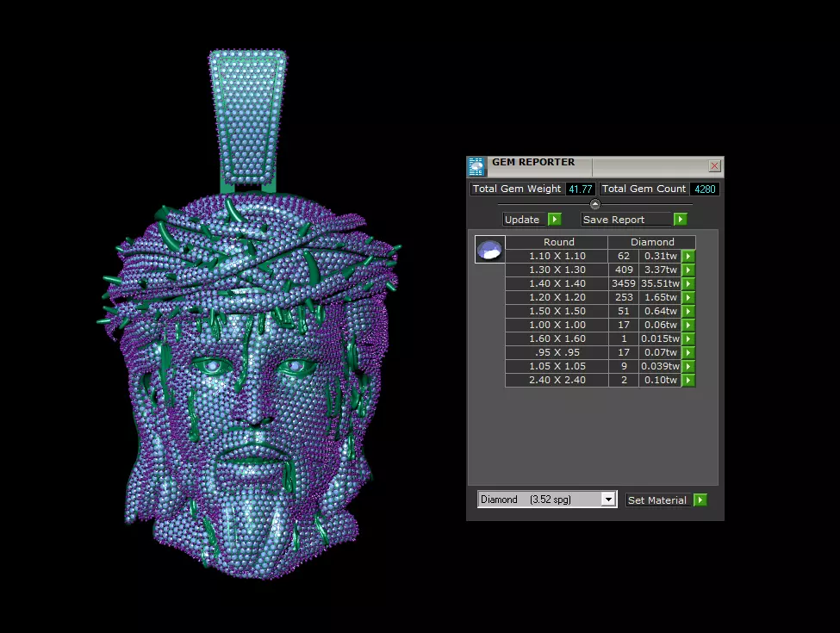Click the count cell showing 253
The image size is (840, 633).
624,297
